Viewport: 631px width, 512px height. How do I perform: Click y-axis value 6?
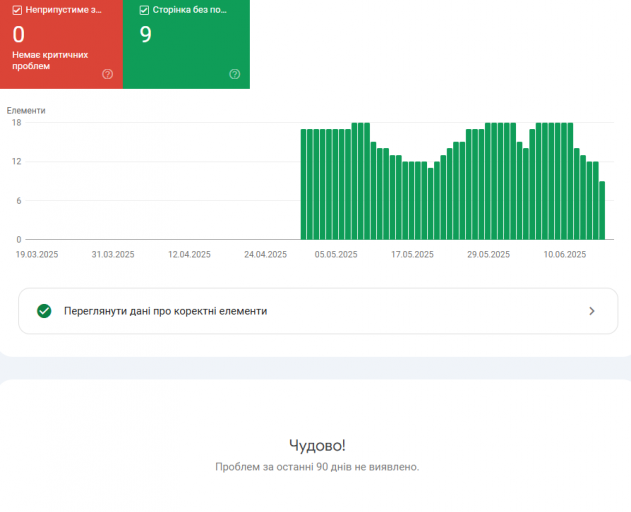19,201
